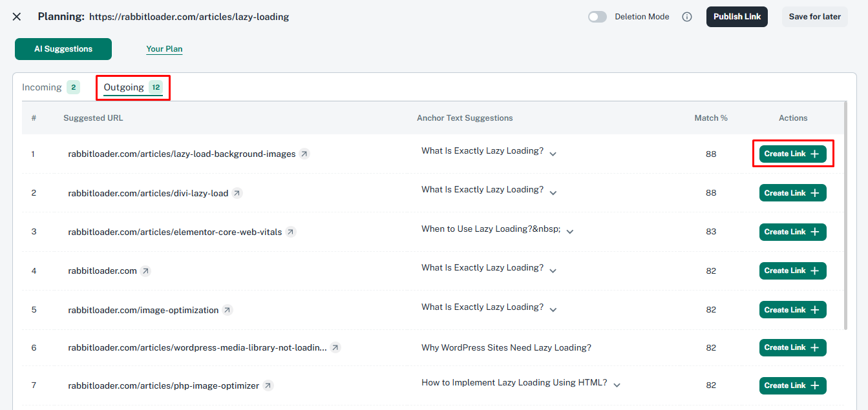Screen dimensions: 868x410
Task: Create Link for elementor-core-web-vitals
Action: pyautogui.click(x=792, y=232)
